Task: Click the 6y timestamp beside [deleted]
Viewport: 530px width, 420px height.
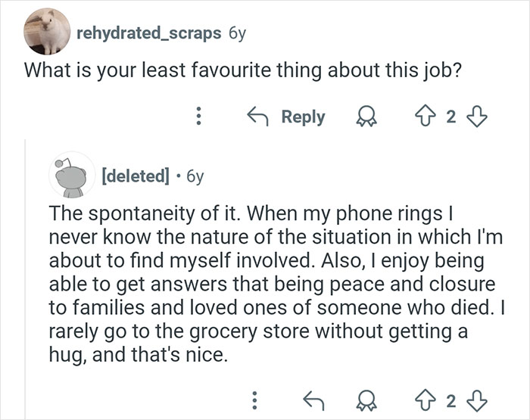Action: pyautogui.click(x=195, y=177)
